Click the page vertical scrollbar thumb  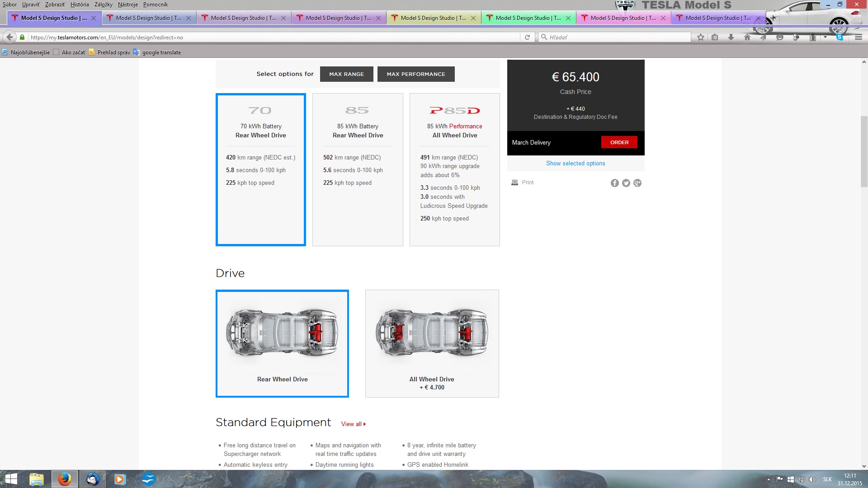pos(864,151)
